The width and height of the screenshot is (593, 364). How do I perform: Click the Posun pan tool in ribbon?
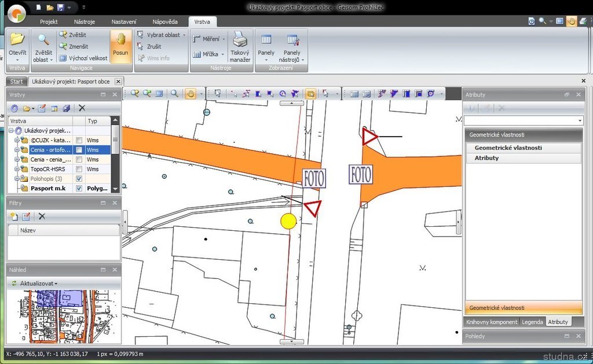[x=120, y=46]
